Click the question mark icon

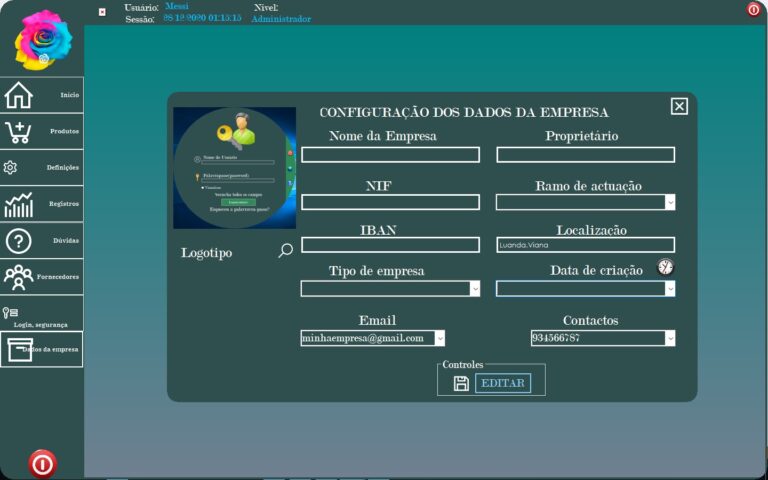pyautogui.click(x=19, y=241)
